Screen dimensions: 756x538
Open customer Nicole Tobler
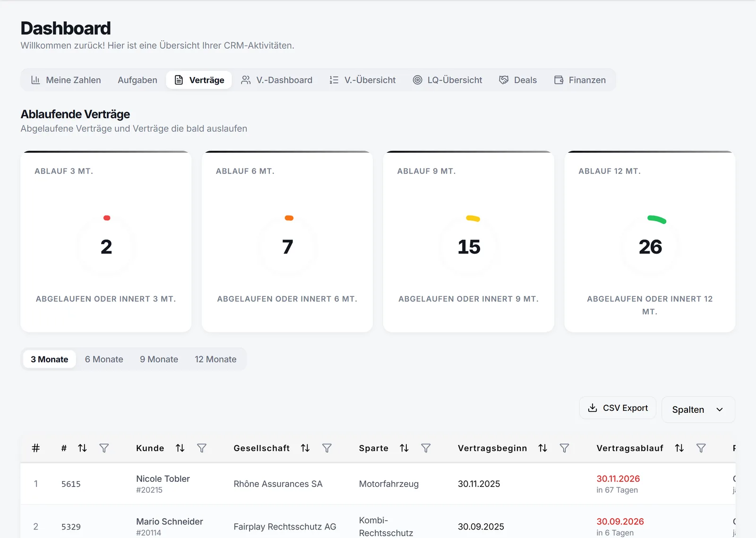tap(163, 478)
